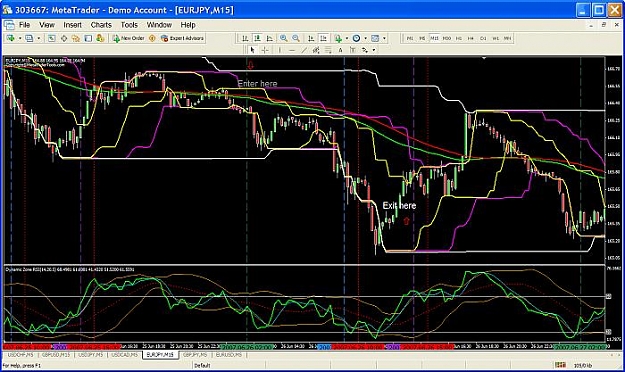Viewport: 625px width, 372px height.
Task: Click the Templates icon
Action: coord(375,38)
